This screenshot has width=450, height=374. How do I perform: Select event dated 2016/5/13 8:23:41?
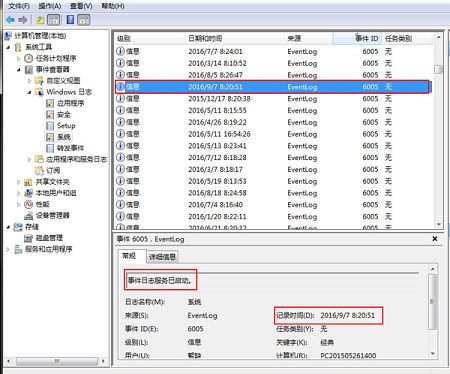(274, 146)
